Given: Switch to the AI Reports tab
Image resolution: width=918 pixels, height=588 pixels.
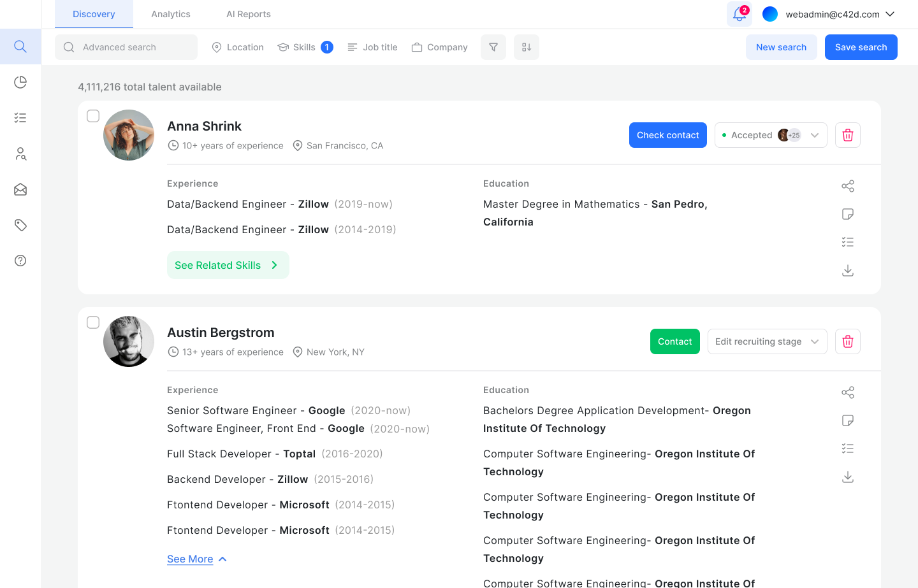Looking at the screenshot, I should point(249,14).
